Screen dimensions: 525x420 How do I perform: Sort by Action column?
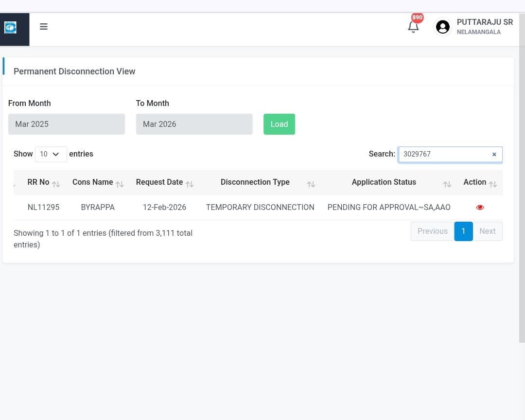click(475, 182)
